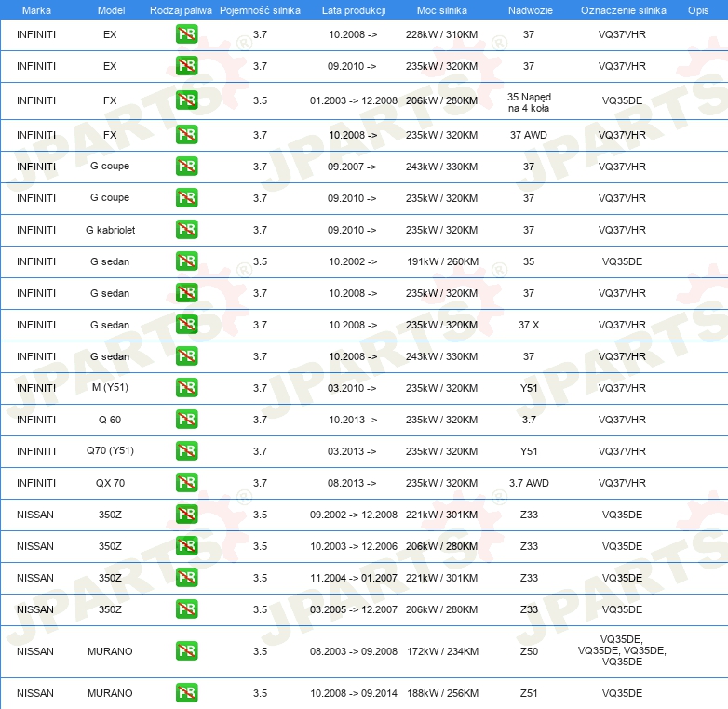The width and height of the screenshot is (728, 709).
Task: Select the 08.2013 -> production date cell
Action: pyautogui.click(x=352, y=483)
